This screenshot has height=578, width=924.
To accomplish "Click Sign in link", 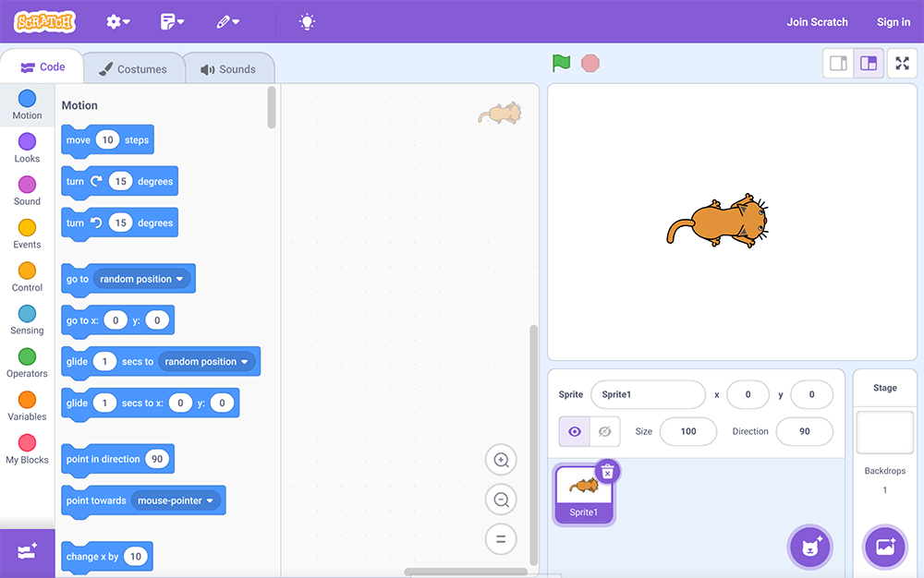I will (894, 22).
